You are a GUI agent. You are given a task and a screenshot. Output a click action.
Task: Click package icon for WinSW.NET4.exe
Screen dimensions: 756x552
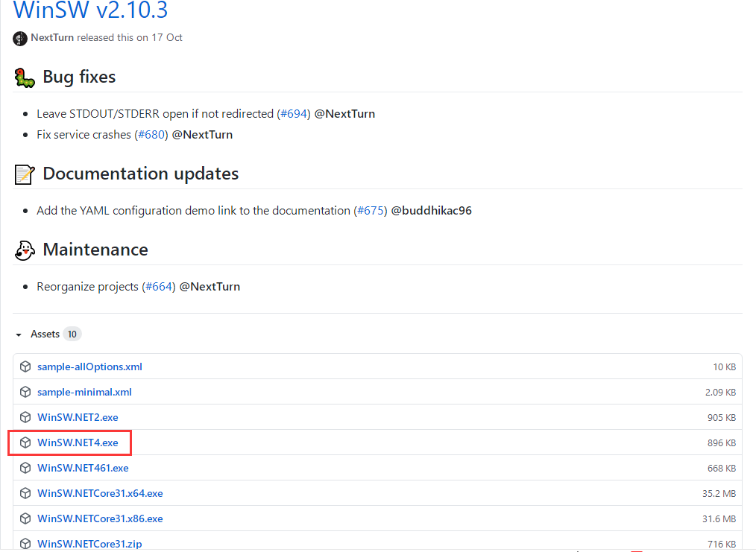[25, 442]
